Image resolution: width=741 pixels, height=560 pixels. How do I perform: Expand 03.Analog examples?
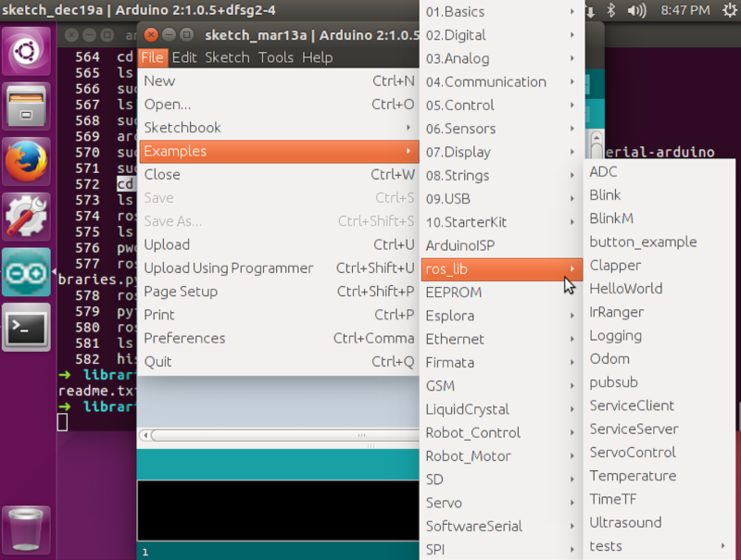click(x=501, y=58)
